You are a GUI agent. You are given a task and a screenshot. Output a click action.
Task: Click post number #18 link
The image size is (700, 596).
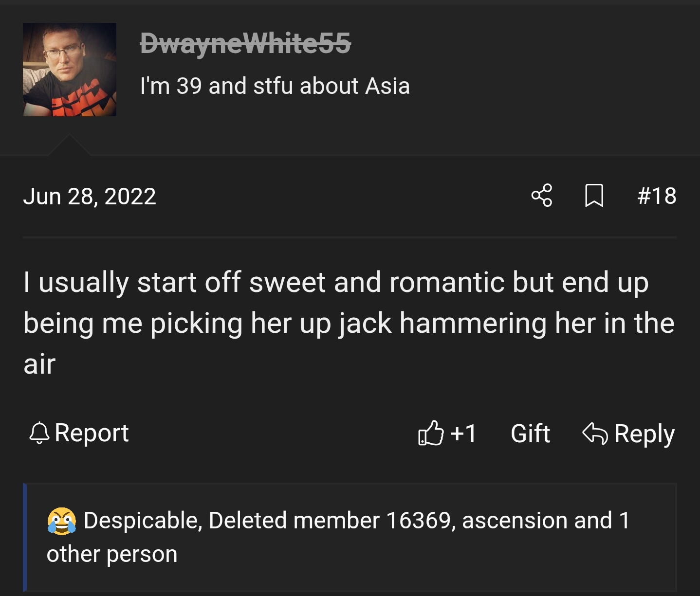click(x=657, y=196)
